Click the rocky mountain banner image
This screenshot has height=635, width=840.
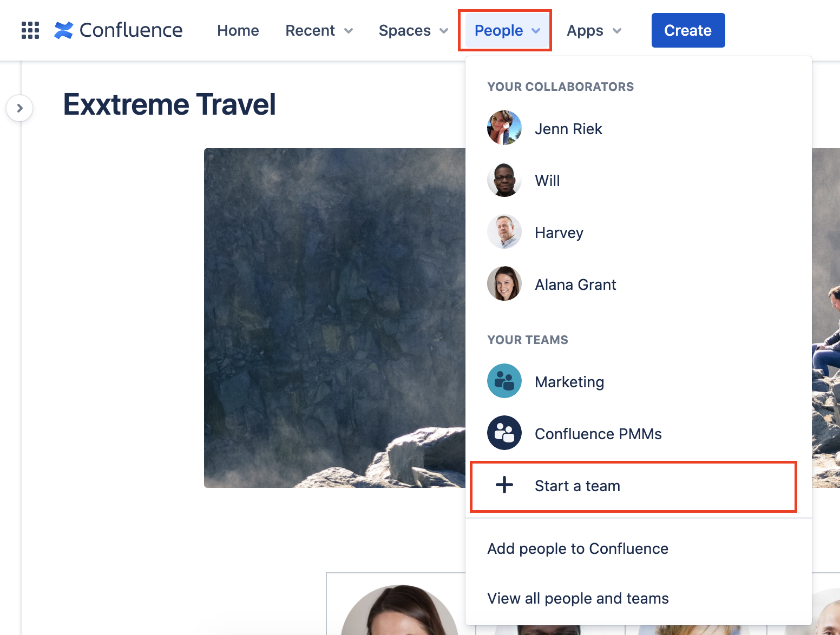334,318
